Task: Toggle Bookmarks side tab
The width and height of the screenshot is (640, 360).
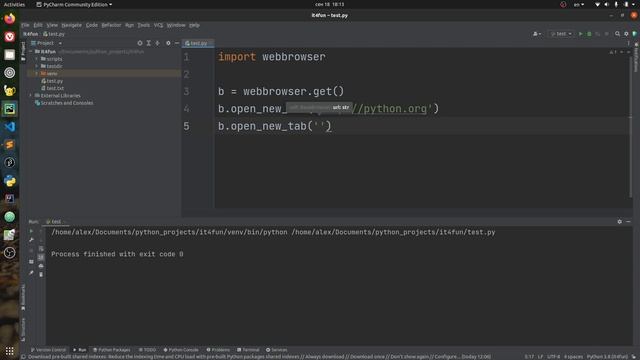Action: (x=23, y=297)
